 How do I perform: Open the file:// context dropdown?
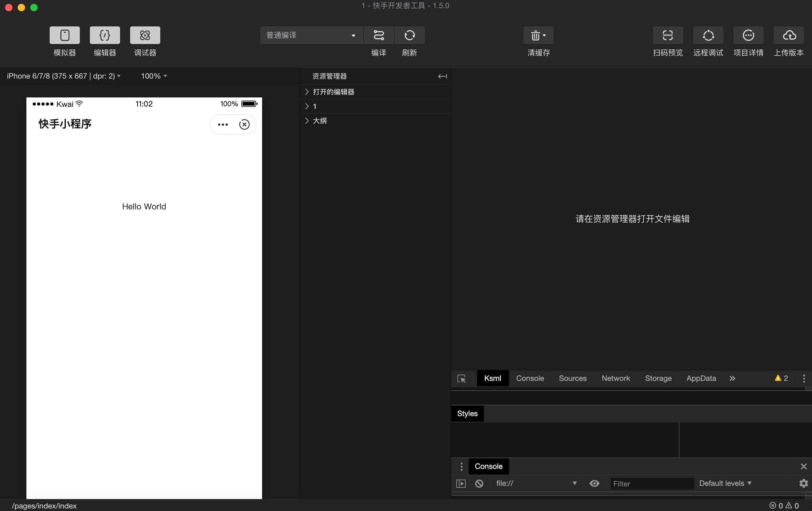click(x=536, y=483)
